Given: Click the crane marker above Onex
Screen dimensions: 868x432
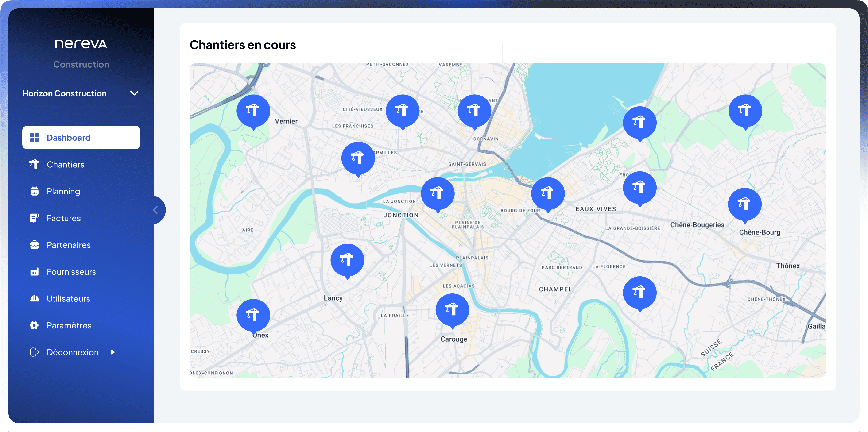Looking at the screenshot, I should [x=253, y=315].
